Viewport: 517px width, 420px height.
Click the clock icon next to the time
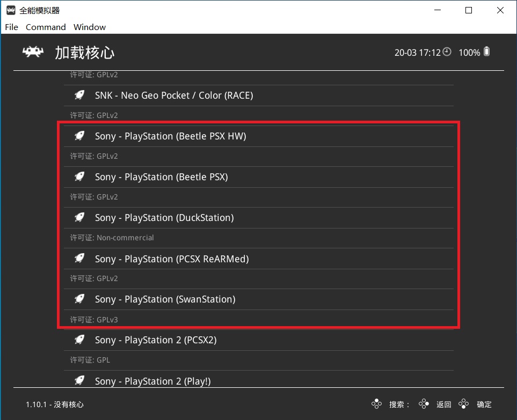(447, 52)
